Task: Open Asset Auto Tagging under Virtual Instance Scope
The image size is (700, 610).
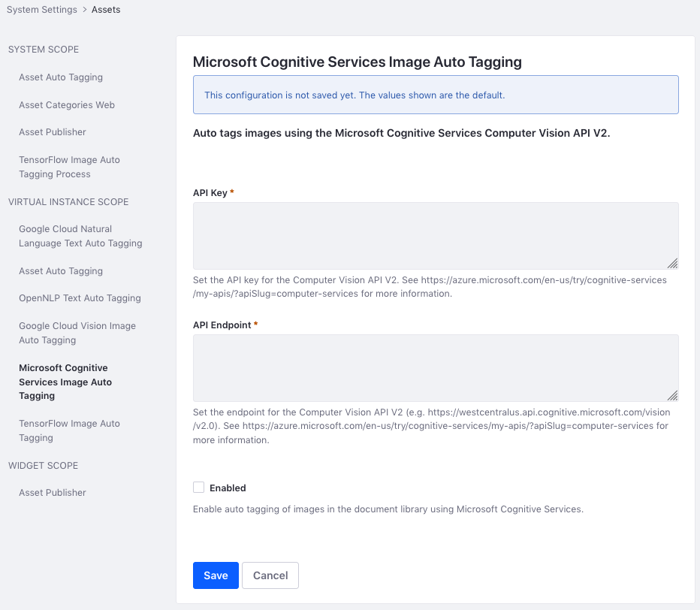Action: tap(61, 271)
